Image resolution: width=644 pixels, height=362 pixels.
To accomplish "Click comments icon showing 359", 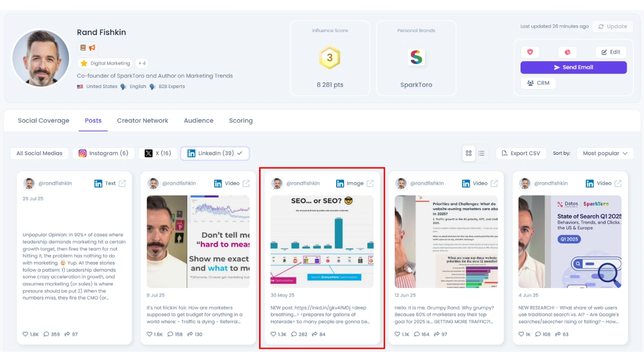I will pos(46,334).
